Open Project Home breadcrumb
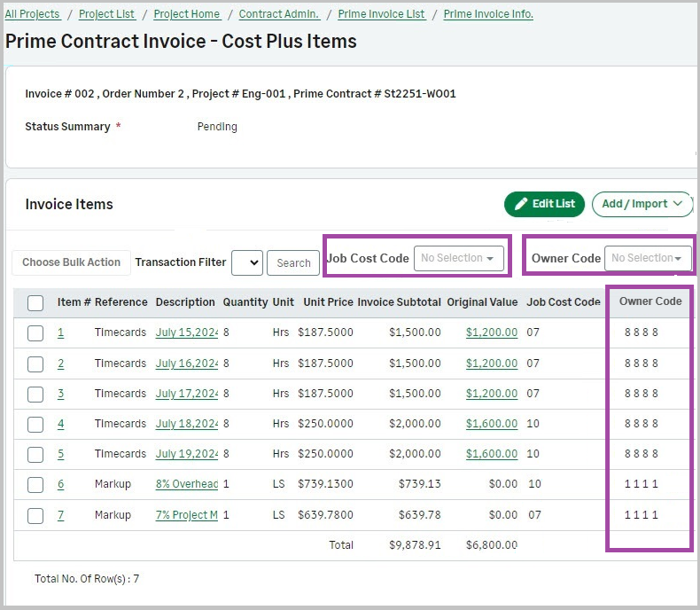The width and height of the screenshot is (700, 610). click(x=187, y=14)
